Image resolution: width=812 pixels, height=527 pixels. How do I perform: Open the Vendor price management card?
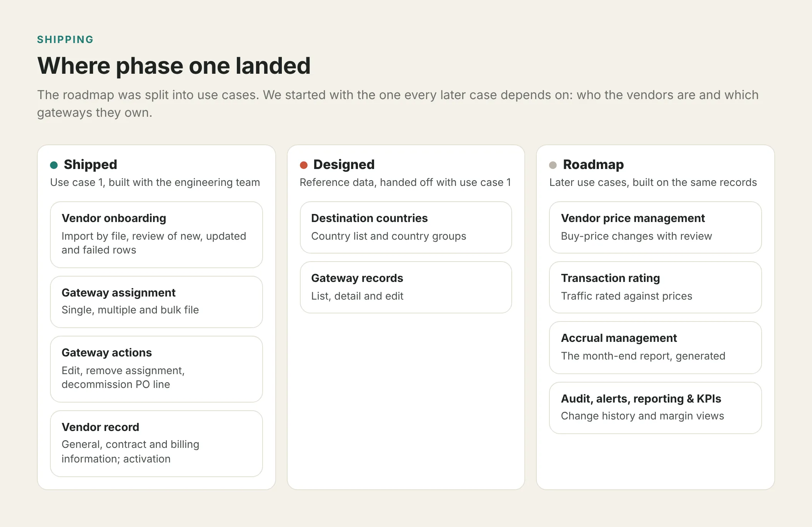(x=655, y=227)
